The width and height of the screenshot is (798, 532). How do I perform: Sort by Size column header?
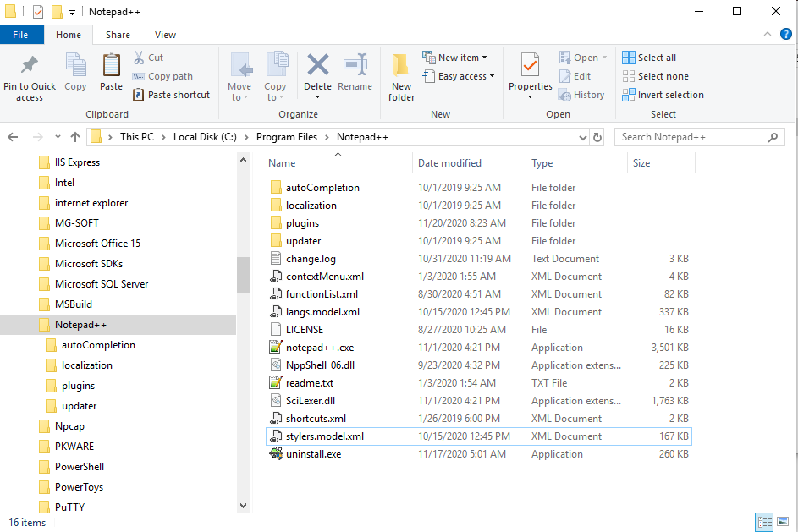(x=641, y=162)
